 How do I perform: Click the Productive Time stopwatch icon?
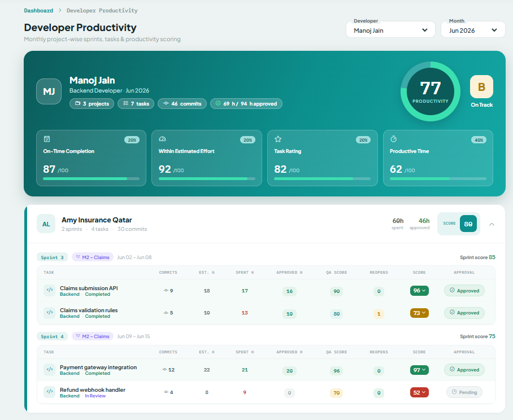(x=394, y=139)
